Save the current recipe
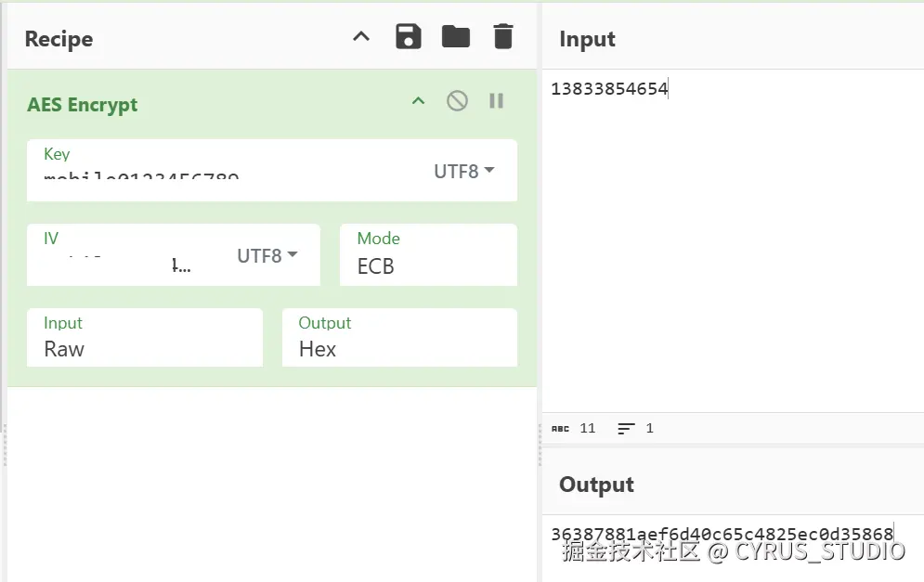This screenshot has width=924, height=582. coord(409,37)
